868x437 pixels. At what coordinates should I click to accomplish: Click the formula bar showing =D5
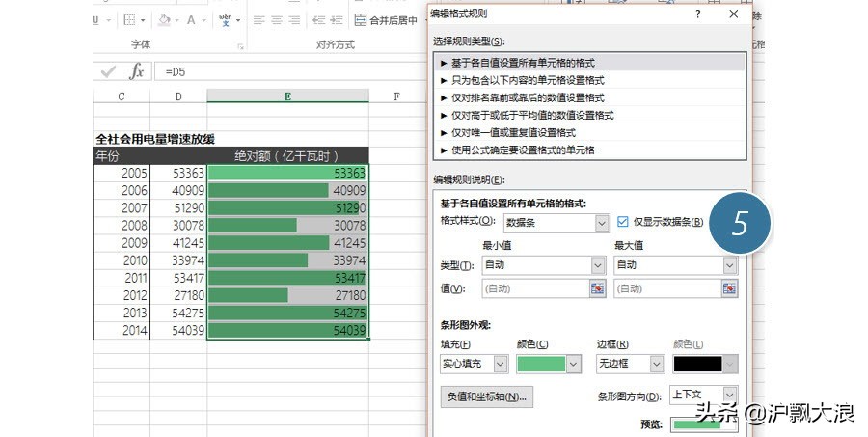click(290, 72)
